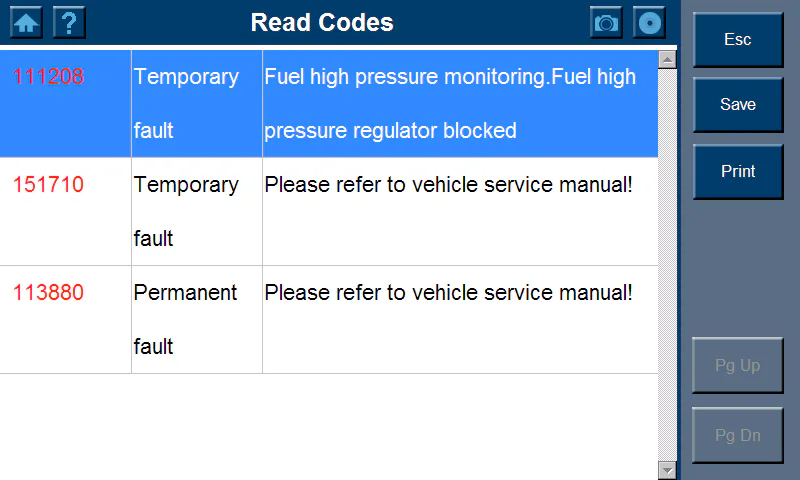Go to the home screen icon
This screenshot has height=480, width=800.
(x=25, y=22)
